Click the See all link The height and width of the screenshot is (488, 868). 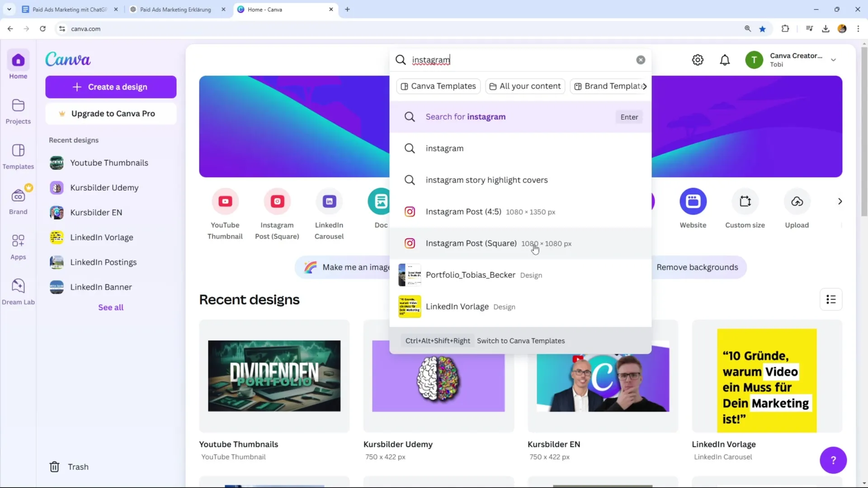111,307
